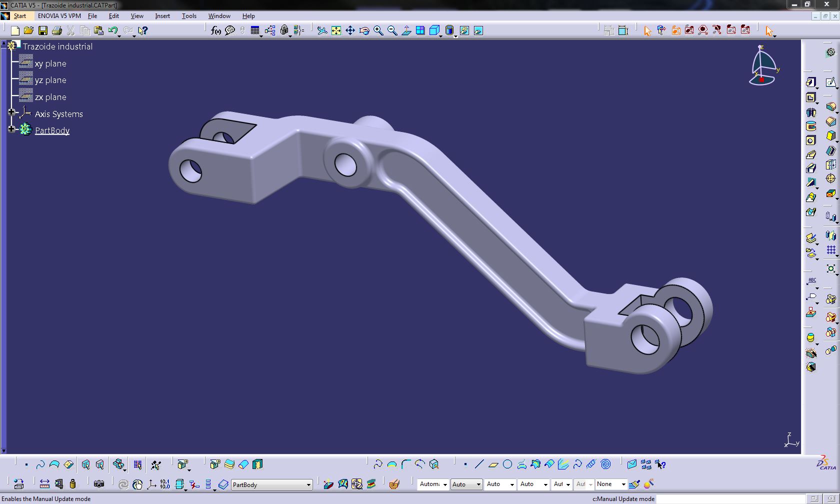
Task: Select the Line tool in bottom toolbar
Action: pos(479,464)
